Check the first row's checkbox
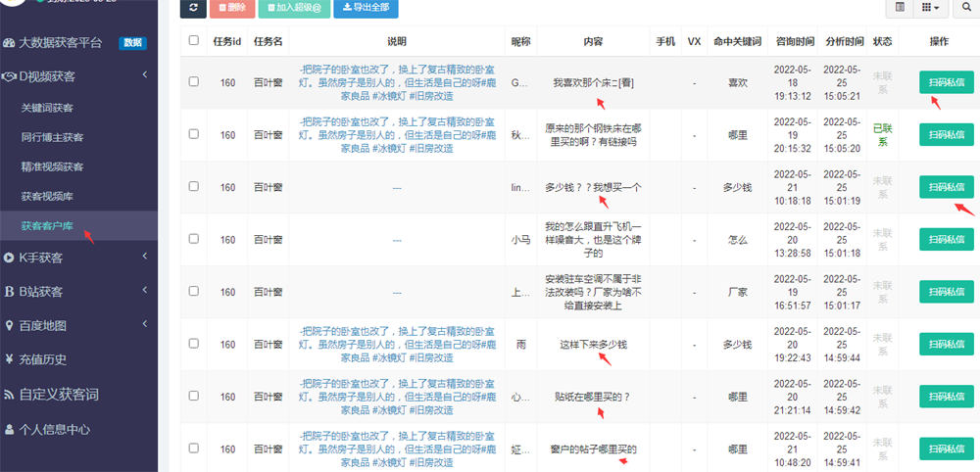The height and width of the screenshot is (472, 980). point(193,81)
